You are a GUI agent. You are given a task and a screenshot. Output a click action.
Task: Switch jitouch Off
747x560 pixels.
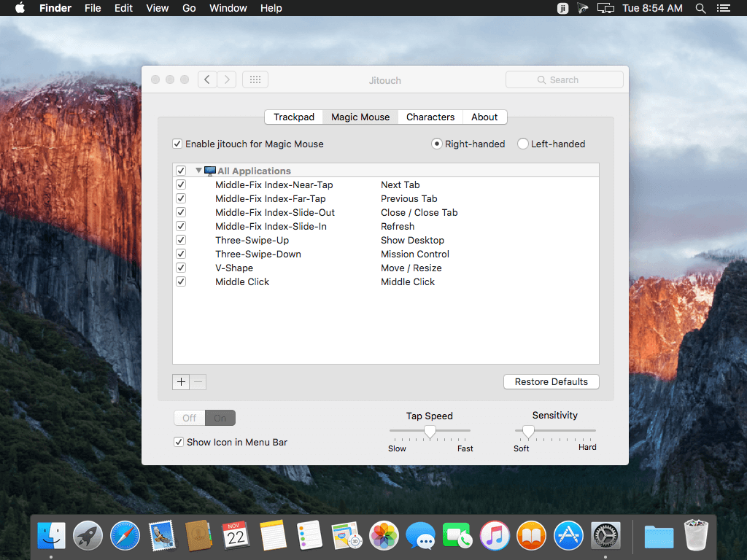190,418
